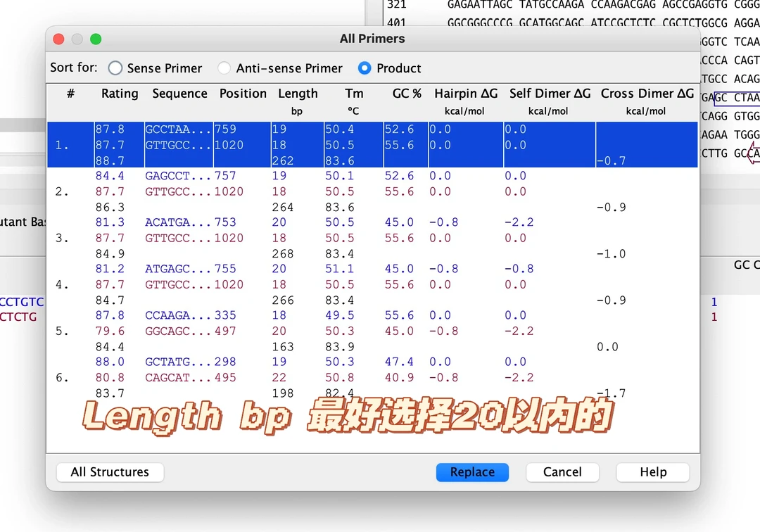Click the GGCAGC... sequence cell
This screenshot has height=532, width=760.
click(x=178, y=331)
